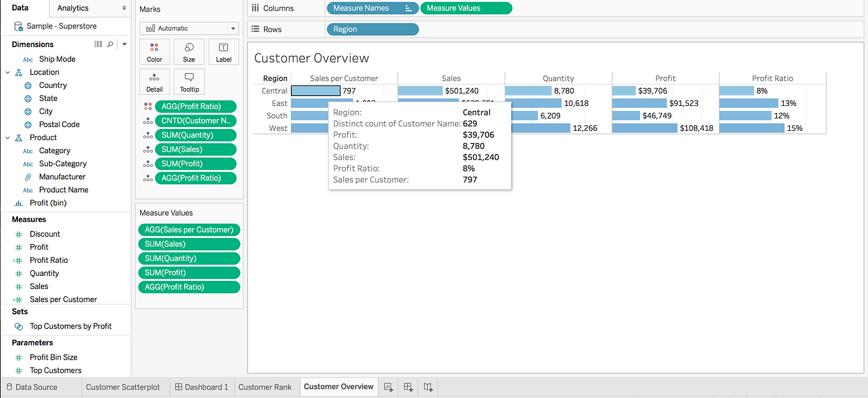Open the Automatic mark type dropdown

[232, 29]
